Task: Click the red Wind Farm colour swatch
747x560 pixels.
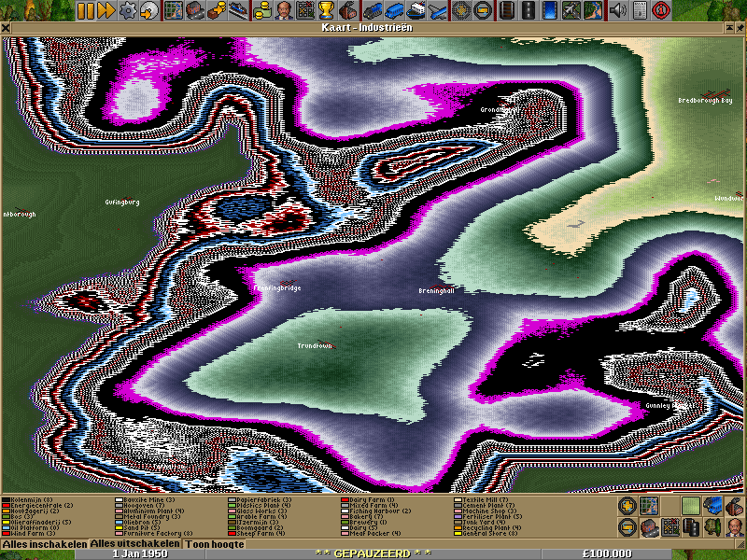Action: coord(6,534)
